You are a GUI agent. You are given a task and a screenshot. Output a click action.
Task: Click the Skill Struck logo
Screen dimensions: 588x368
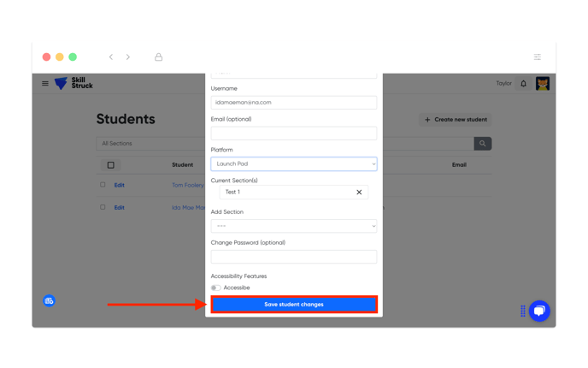coord(73,83)
